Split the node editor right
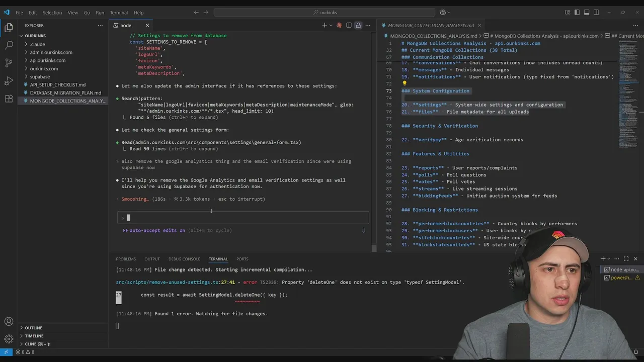644x362 pixels. pos(349,25)
